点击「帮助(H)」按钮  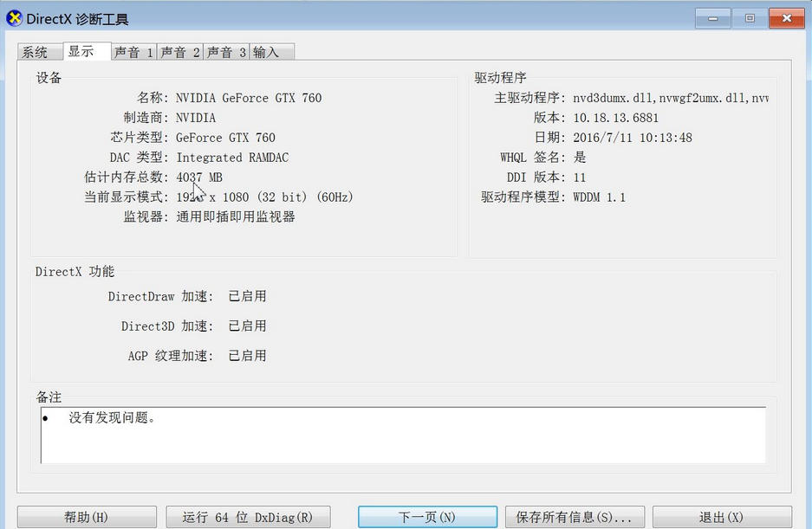click(86, 516)
